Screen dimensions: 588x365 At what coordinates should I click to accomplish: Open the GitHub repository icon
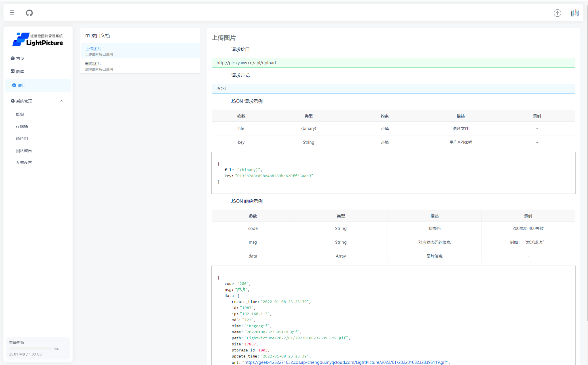pos(29,13)
